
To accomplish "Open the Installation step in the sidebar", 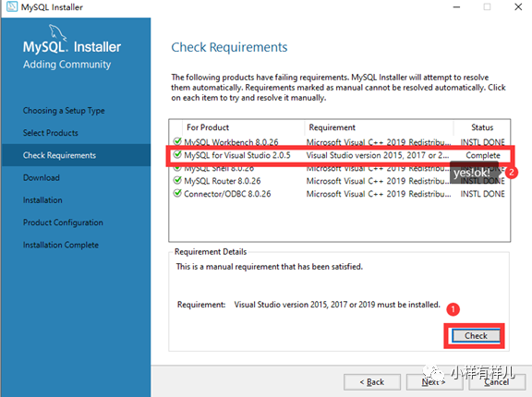I will pos(42,200).
